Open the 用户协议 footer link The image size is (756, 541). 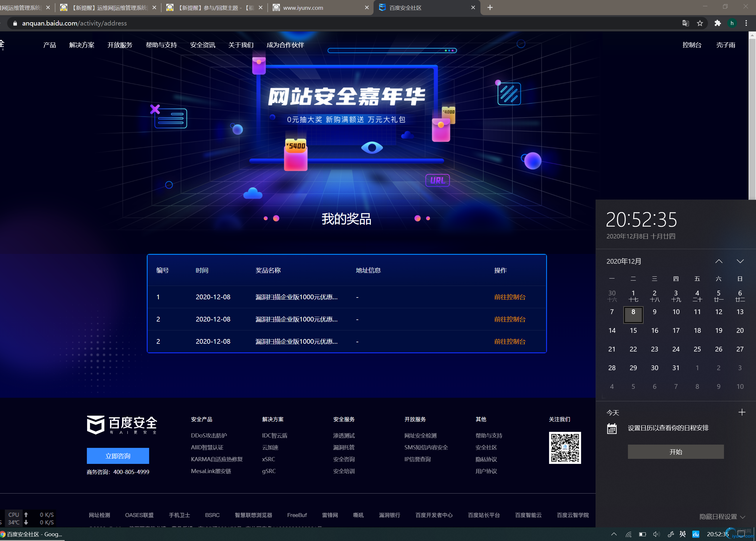pos(486,471)
